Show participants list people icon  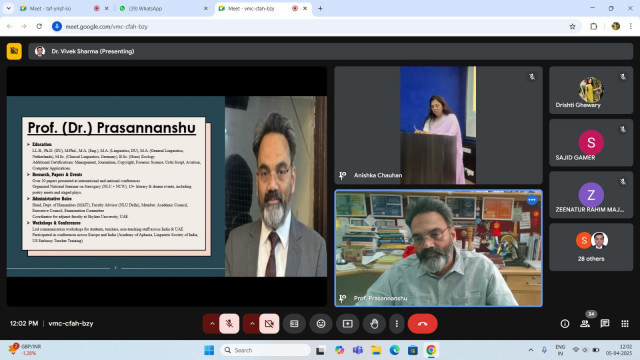pyautogui.click(x=585, y=324)
